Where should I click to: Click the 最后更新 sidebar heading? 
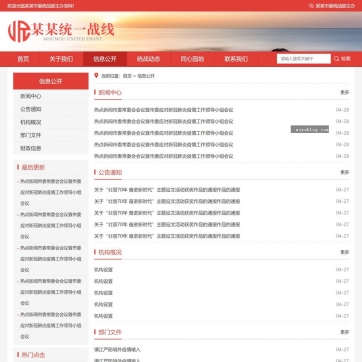tap(33, 167)
